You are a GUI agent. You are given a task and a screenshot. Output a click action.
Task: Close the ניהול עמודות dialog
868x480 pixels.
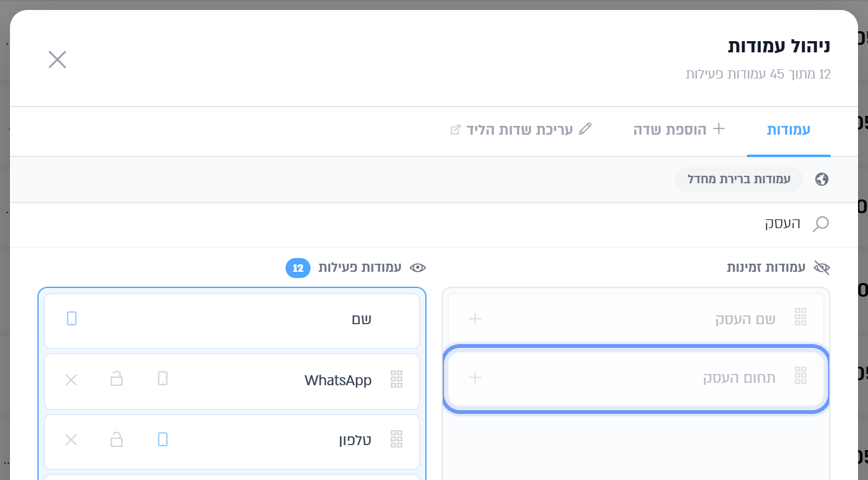pos(57,59)
